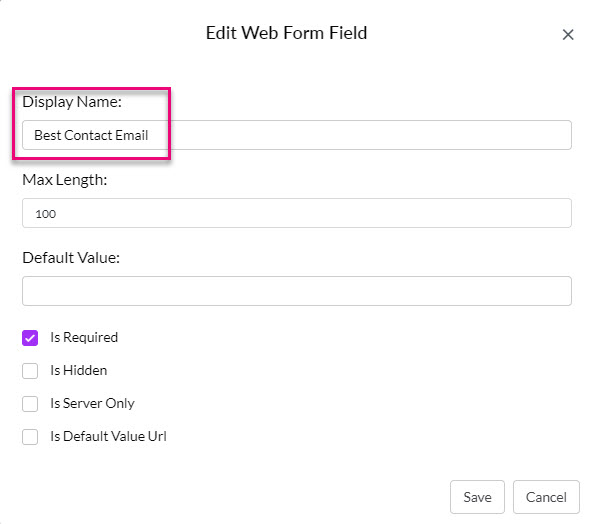Click the 'Is Server Only' label text
This screenshot has height=524, width=591.
click(x=92, y=403)
